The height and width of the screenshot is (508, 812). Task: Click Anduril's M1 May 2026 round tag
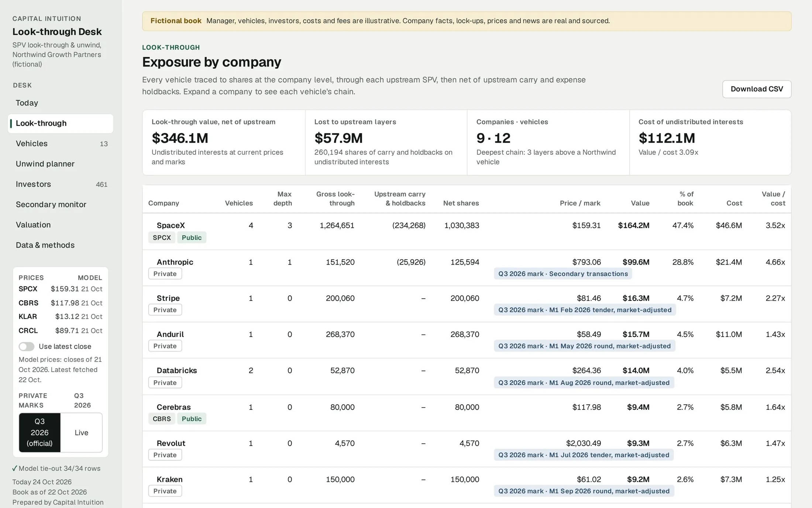coord(584,346)
